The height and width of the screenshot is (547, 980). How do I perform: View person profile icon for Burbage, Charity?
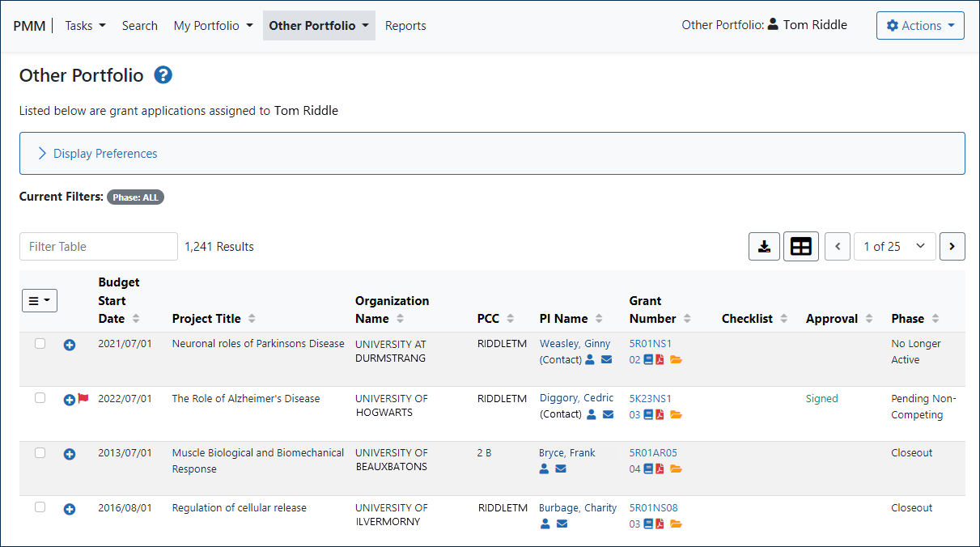point(545,524)
